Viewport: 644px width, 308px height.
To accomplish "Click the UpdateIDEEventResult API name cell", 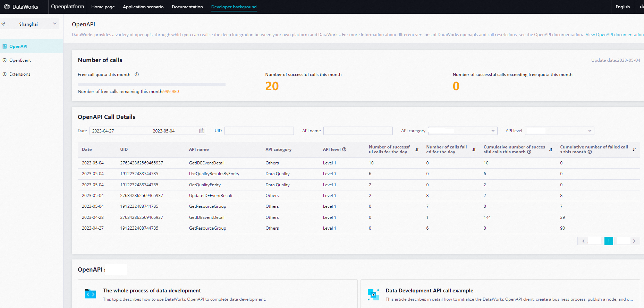I will [211, 196].
